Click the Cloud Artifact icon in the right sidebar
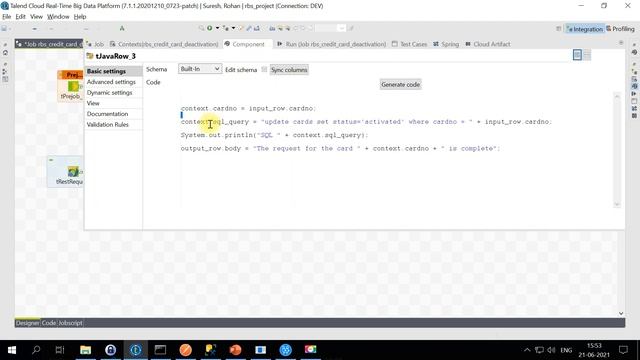Screen dimensions: 640x360 634,116
